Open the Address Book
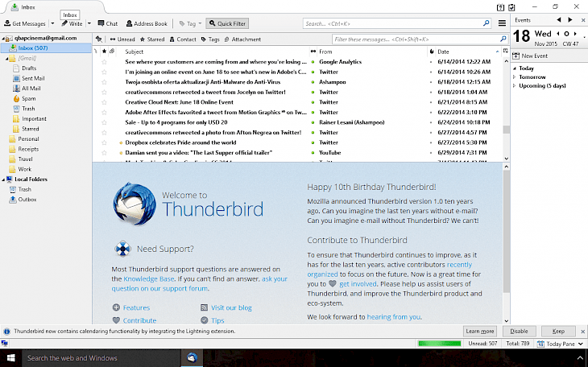588x367 pixels. point(147,23)
